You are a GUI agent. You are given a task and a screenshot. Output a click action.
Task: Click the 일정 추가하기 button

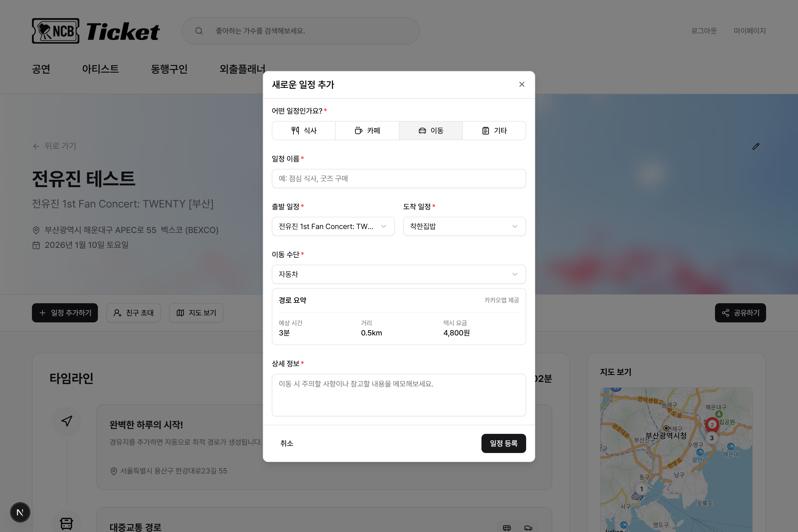(65, 313)
